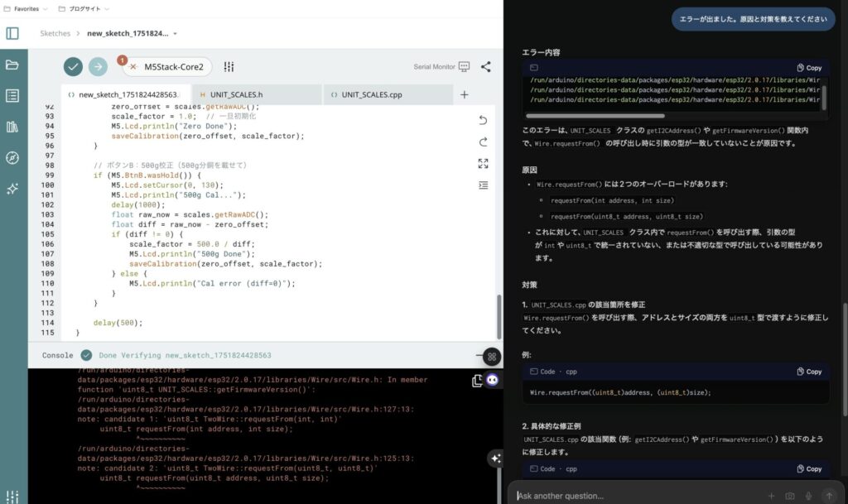Click the share sketch icon
This screenshot has width=848, height=504.
tap(485, 66)
